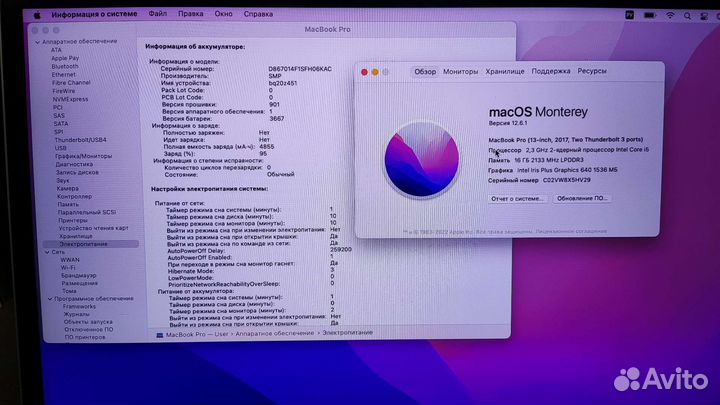Viewport: 720px width, 405px height.
Task: Collapse the Аппаратное обеспечение section
Action: [38, 42]
